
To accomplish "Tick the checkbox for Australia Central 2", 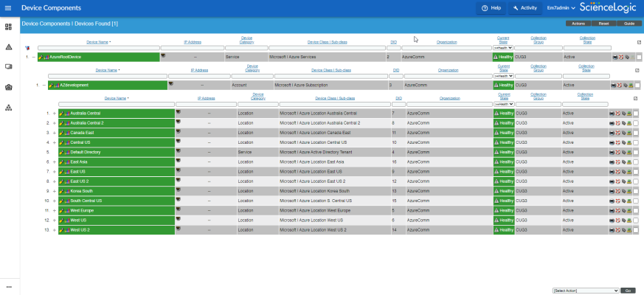I will [x=636, y=123].
